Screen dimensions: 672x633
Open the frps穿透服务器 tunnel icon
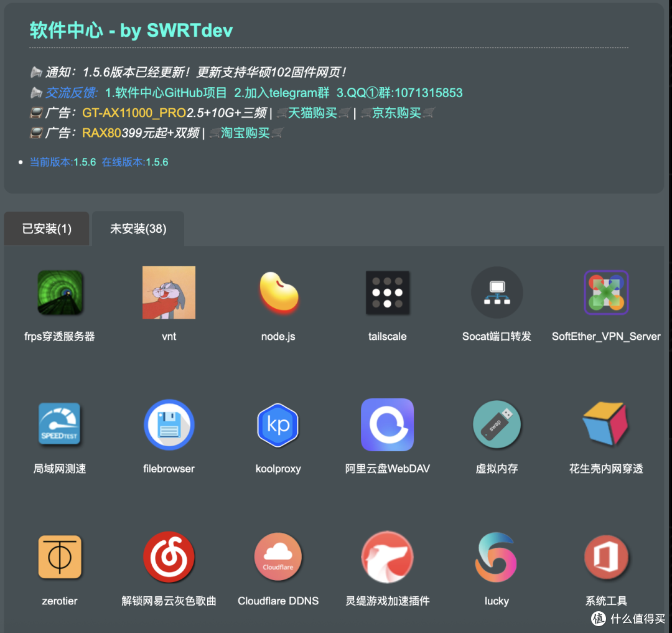pyautogui.click(x=60, y=293)
